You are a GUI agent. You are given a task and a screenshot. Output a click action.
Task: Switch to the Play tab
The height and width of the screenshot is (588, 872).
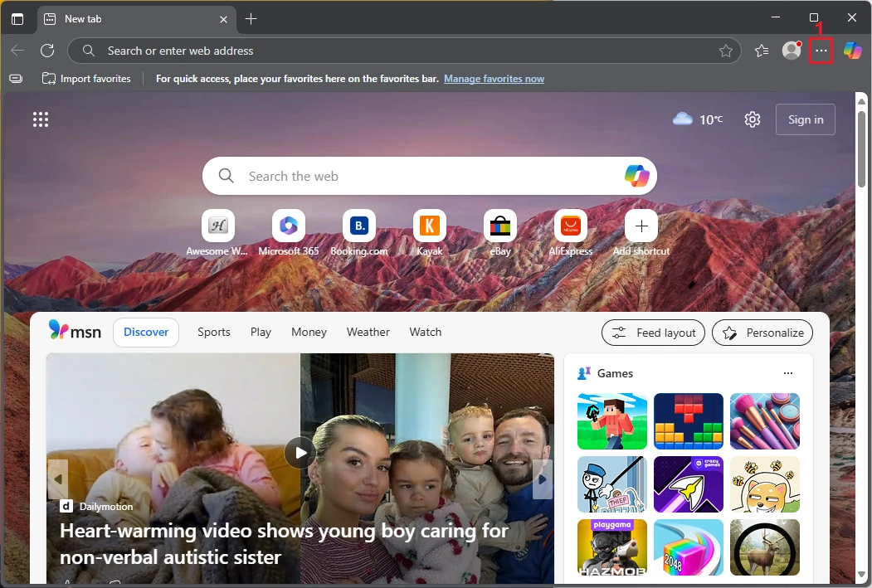(x=261, y=333)
